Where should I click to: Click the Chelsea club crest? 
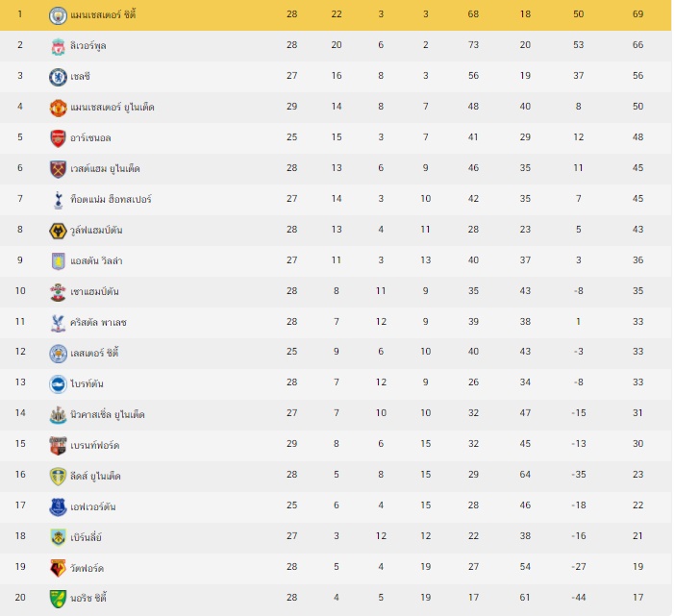tap(58, 77)
